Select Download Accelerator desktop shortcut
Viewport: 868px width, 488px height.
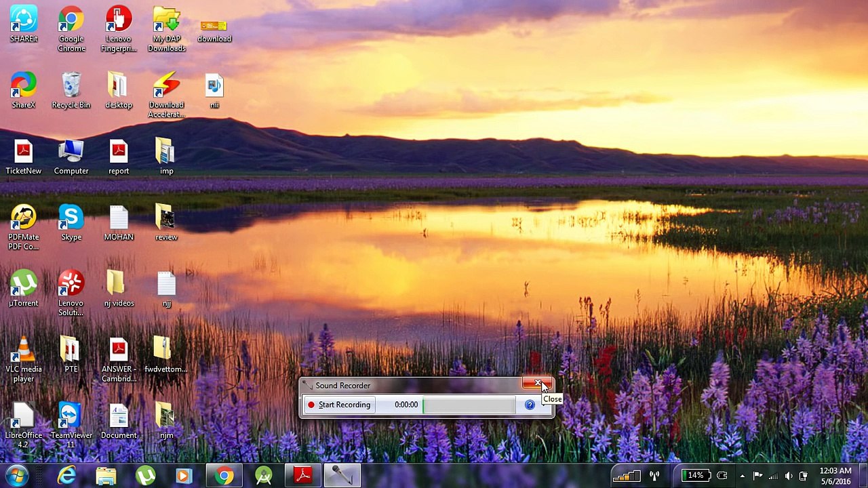tap(166, 96)
